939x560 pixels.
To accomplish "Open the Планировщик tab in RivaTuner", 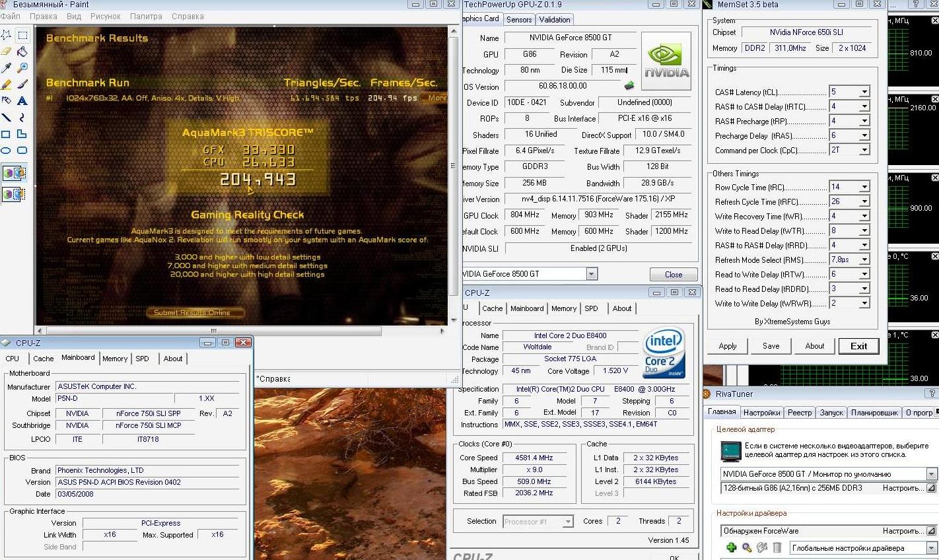I will click(874, 412).
